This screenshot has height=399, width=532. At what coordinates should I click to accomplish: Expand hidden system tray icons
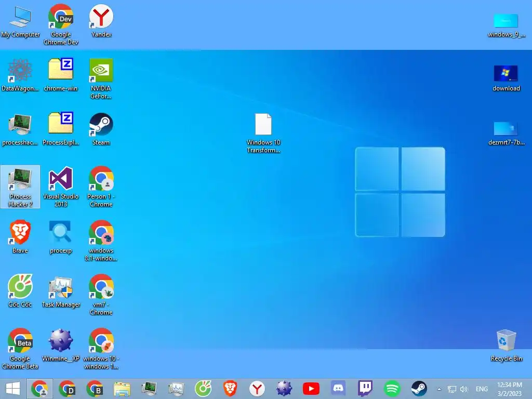pos(439,389)
